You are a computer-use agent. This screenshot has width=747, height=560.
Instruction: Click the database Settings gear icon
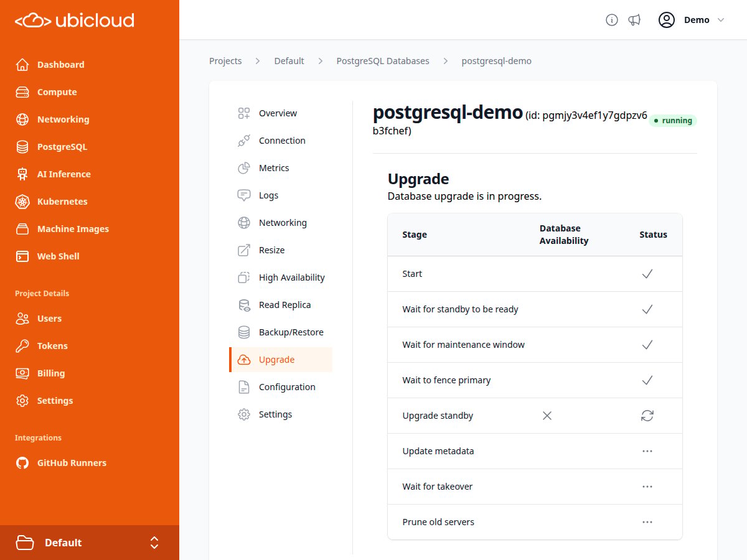tap(244, 414)
